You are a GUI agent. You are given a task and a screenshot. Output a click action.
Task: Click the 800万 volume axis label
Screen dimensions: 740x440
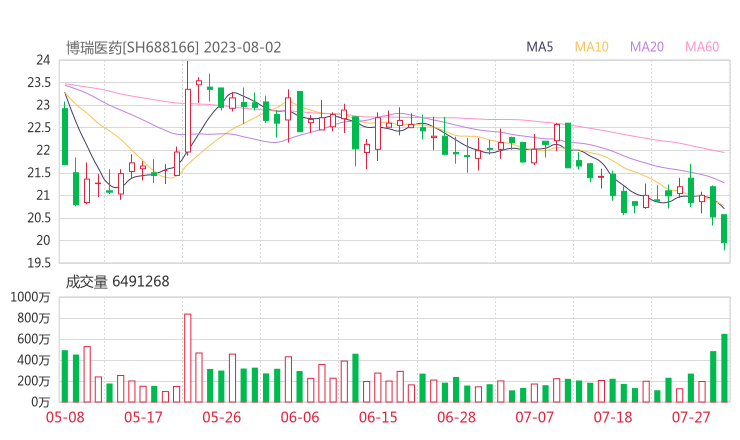tap(34, 319)
